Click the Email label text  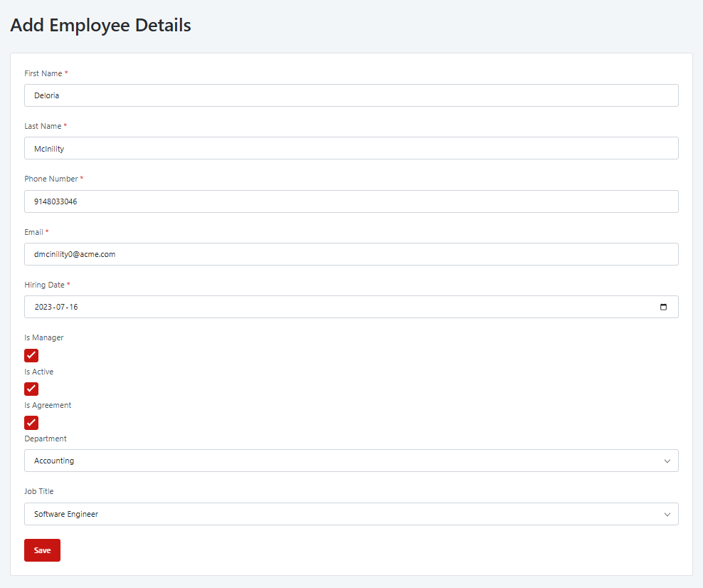[33, 232]
